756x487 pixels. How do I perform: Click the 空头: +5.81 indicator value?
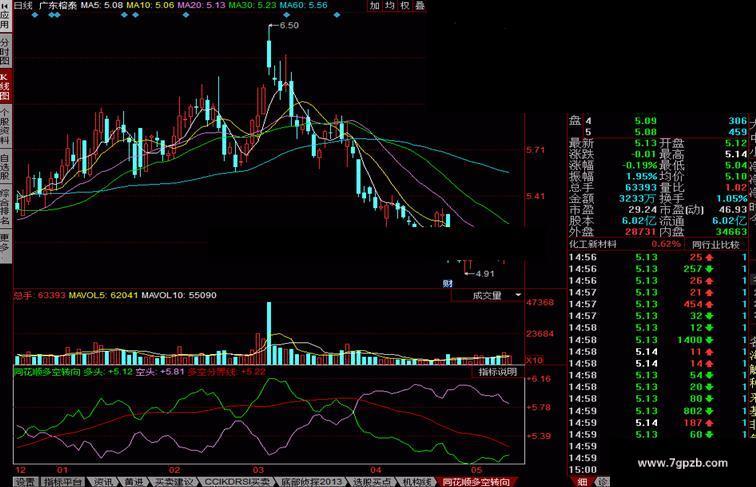point(160,372)
